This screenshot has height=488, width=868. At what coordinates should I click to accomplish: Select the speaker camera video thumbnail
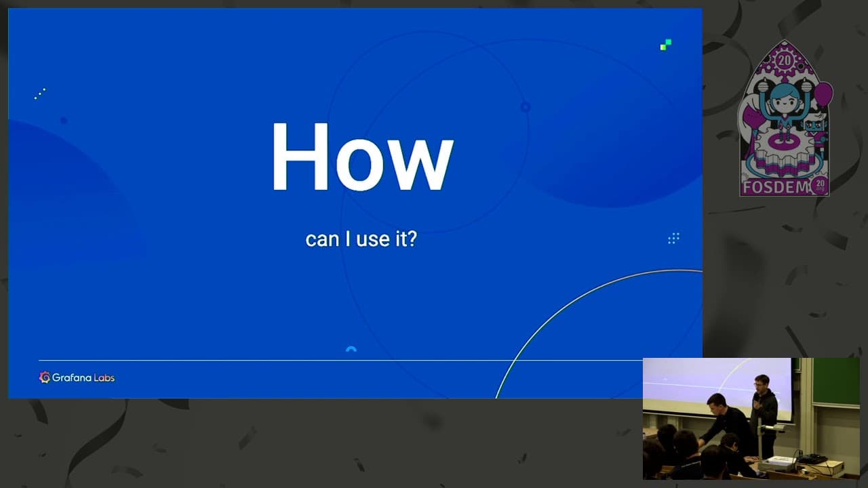point(751,418)
